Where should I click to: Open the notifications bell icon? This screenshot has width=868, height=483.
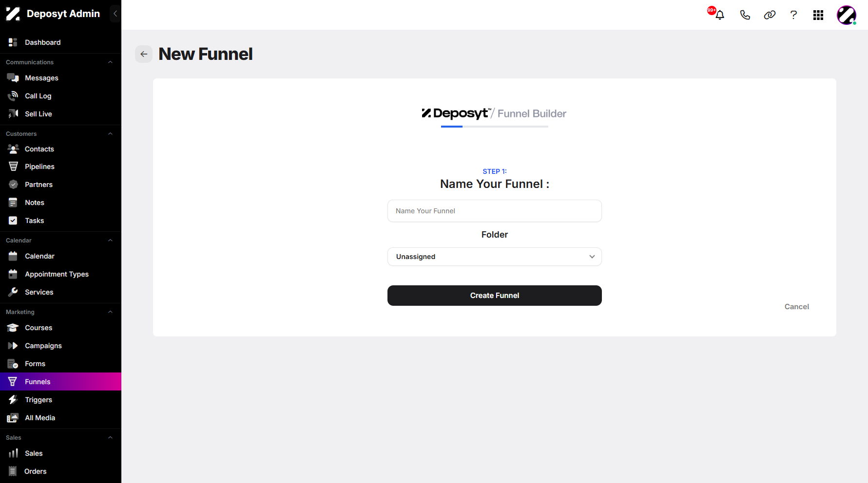(720, 15)
